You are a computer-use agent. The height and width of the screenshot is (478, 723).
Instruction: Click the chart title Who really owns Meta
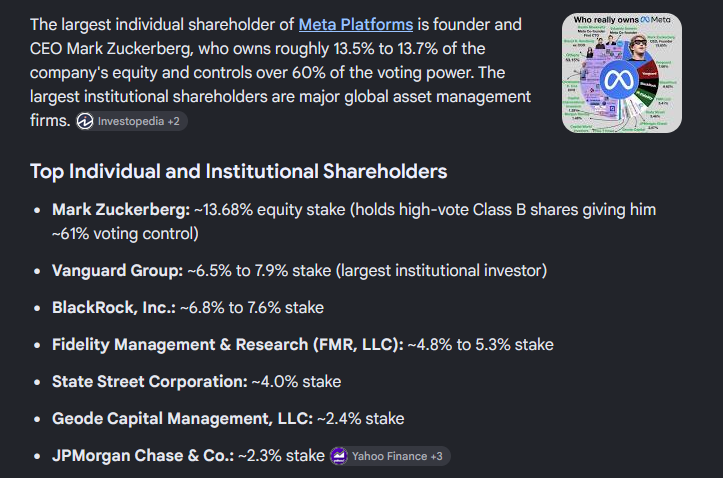[x=622, y=20]
